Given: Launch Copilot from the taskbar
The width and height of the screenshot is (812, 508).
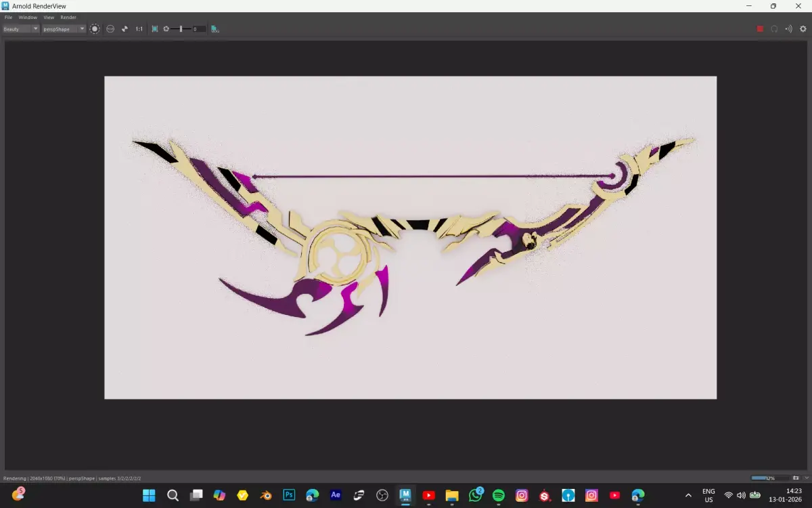Looking at the screenshot, I should coord(219,495).
